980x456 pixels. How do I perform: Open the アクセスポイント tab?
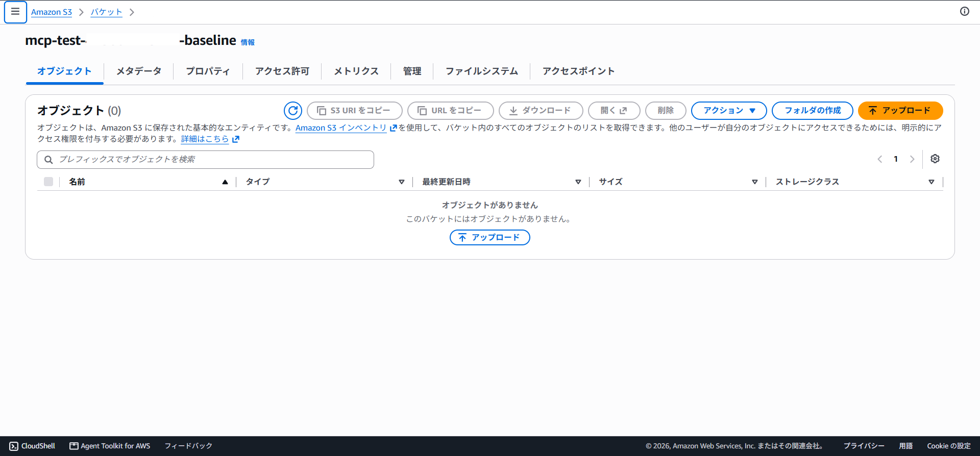pyautogui.click(x=578, y=71)
